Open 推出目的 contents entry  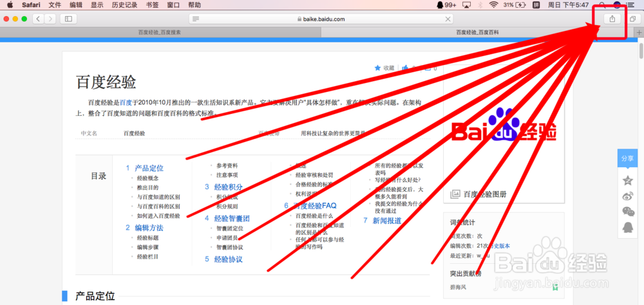(x=148, y=188)
